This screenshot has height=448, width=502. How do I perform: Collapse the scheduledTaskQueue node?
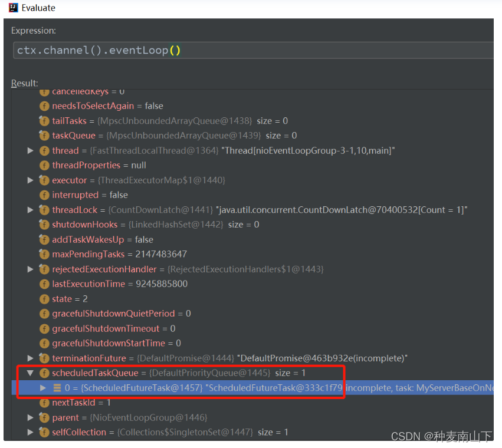point(31,373)
